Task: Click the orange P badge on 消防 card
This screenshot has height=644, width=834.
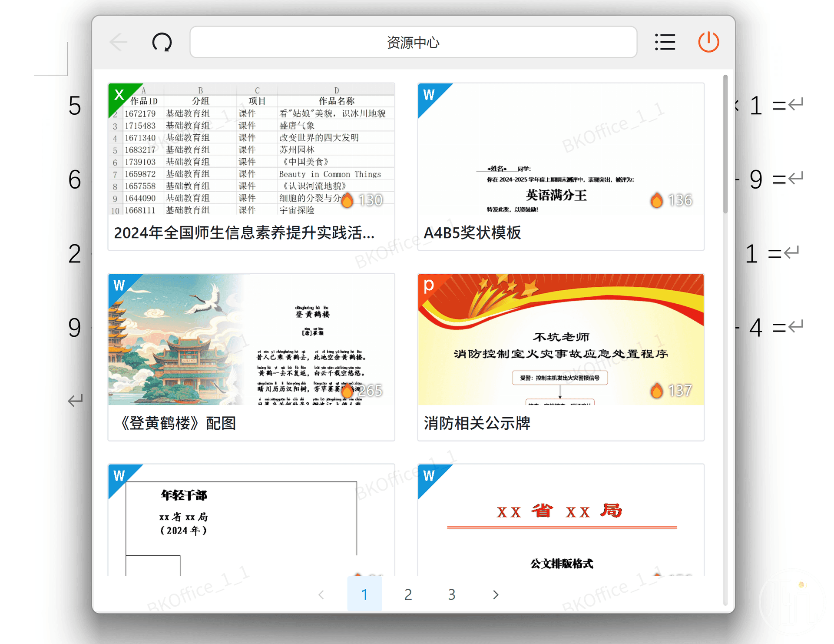Action: [429, 285]
